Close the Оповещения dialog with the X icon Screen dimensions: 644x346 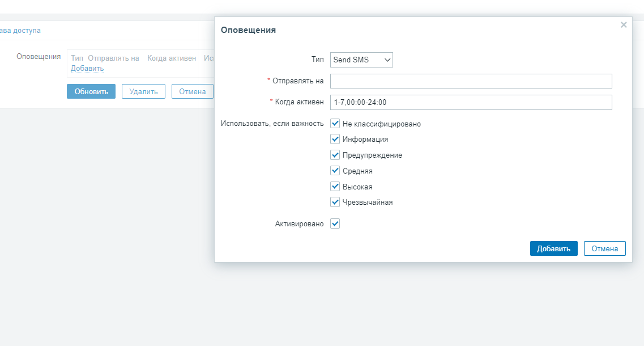pos(624,25)
